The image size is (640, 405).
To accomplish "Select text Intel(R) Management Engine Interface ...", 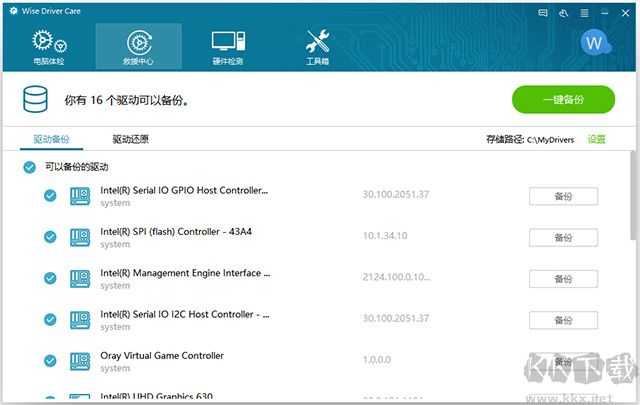I will pyautogui.click(x=185, y=273).
